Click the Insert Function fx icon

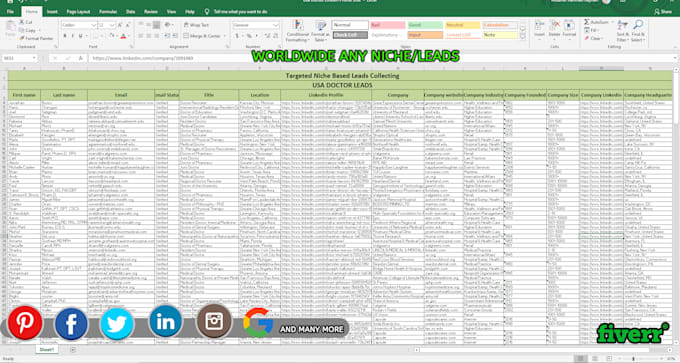80,58
